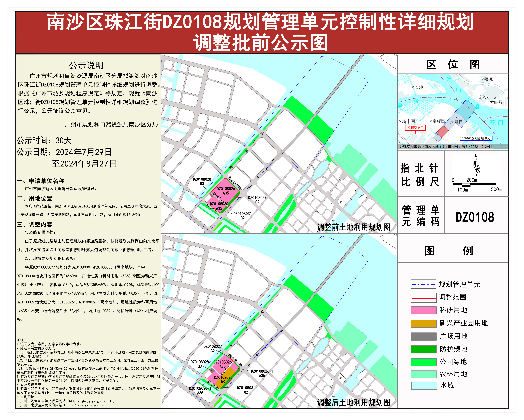Click the 塘坑 place name in location map
The height and width of the screenshot is (420, 524).
pyautogui.click(x=488, y=79)
